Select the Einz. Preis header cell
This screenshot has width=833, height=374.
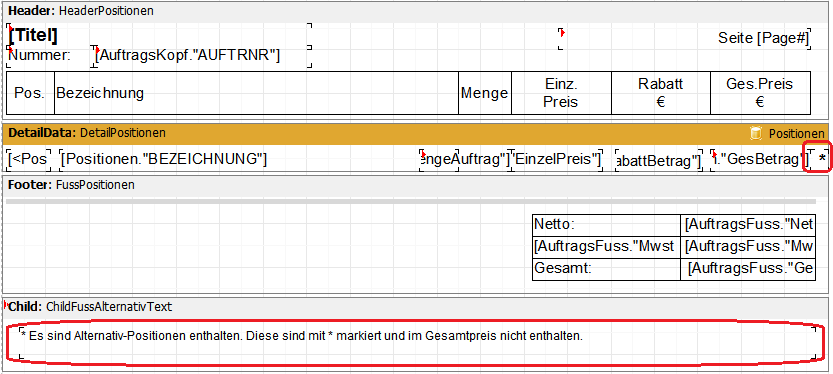click(x=561, y=93)
